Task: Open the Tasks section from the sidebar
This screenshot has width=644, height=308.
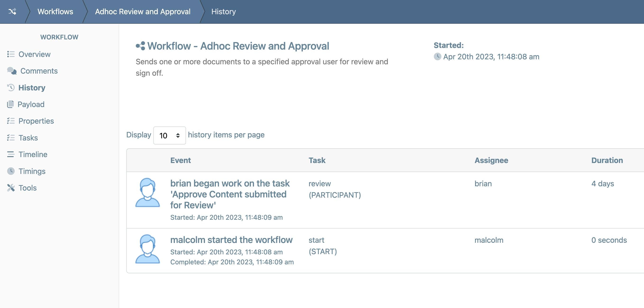Action: 28,138
